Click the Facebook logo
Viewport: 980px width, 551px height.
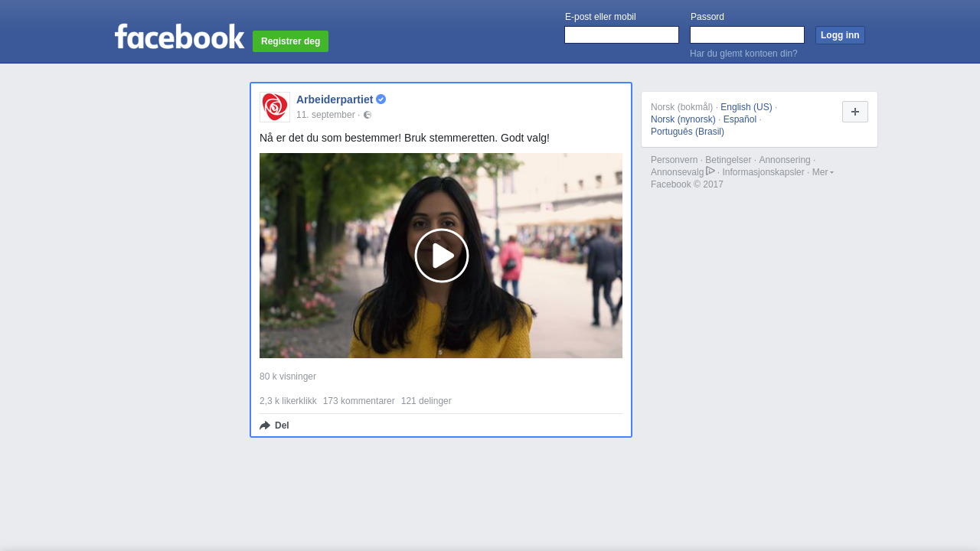[179, 37]
